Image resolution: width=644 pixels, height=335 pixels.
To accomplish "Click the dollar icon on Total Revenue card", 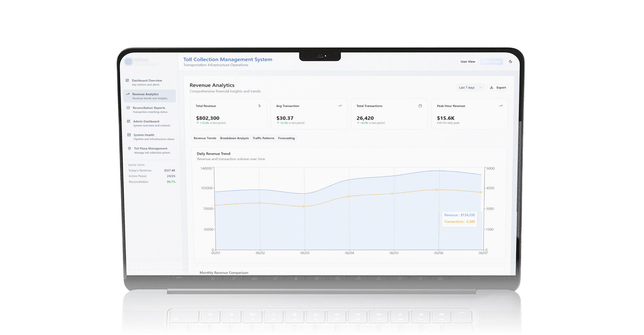I will click(x=259, y=106).
